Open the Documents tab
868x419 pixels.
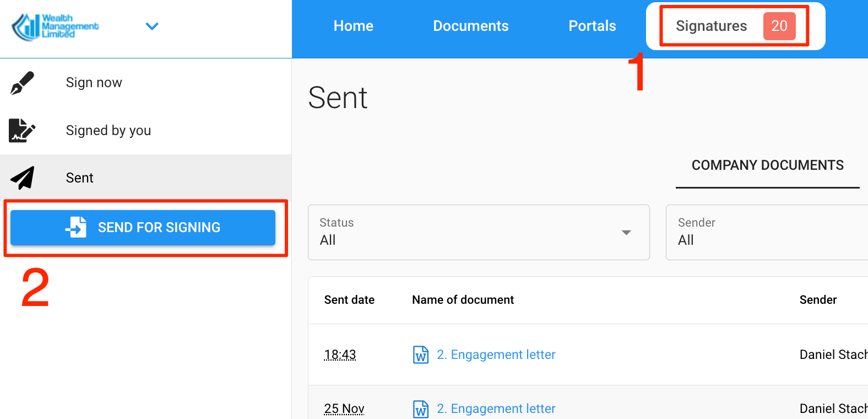pos(470,26)
